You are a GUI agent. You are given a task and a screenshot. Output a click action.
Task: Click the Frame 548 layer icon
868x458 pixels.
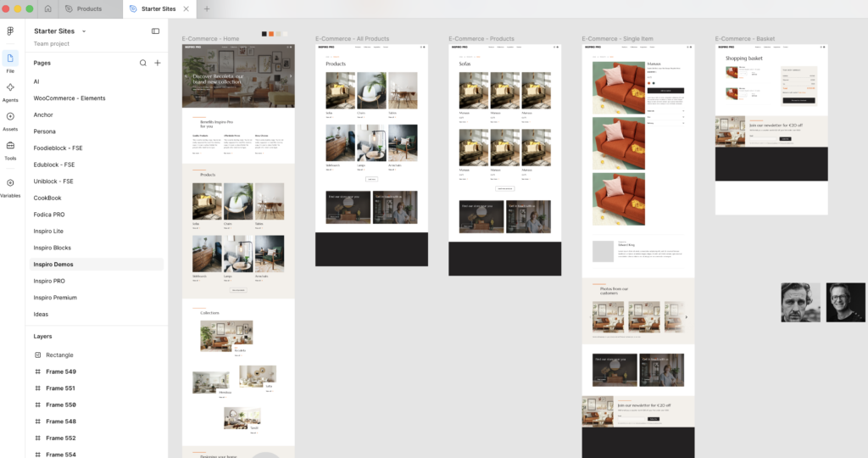(x=37, y=422)
